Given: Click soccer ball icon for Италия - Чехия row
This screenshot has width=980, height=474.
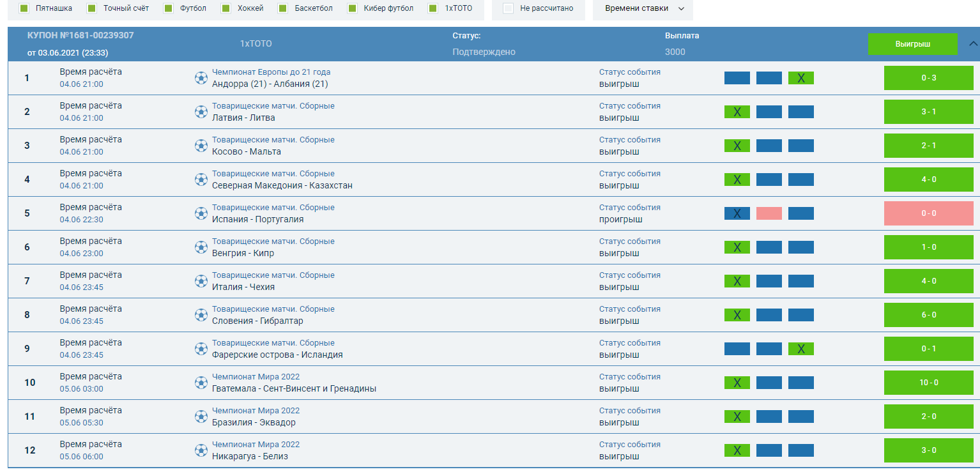Looking at the screenshot, I should click(201, 281).
